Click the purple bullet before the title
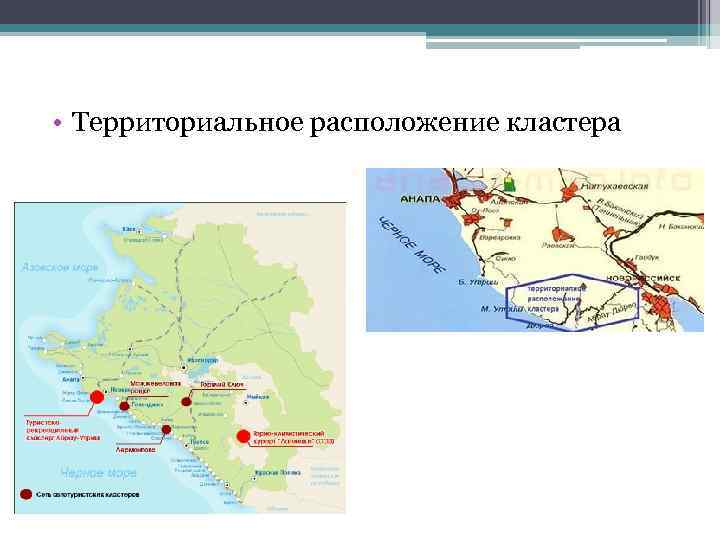Viewport: 720px width, 540px height. click(x=57, y=123)
